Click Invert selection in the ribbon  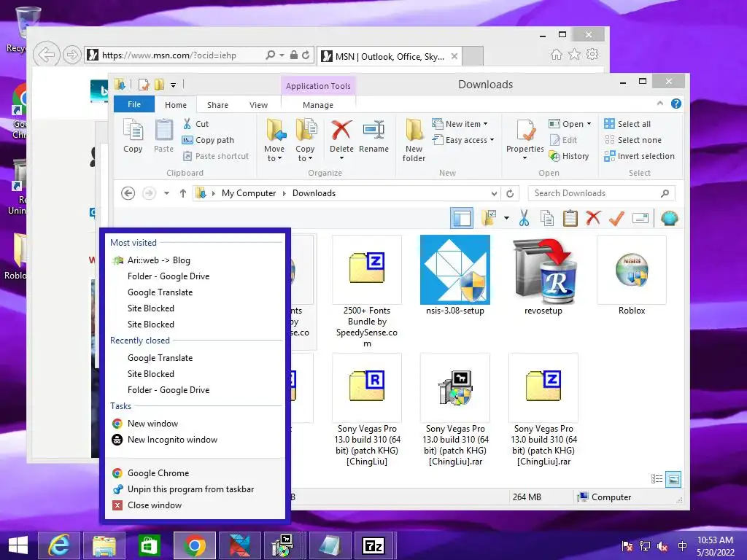click(x=639, y=156)
